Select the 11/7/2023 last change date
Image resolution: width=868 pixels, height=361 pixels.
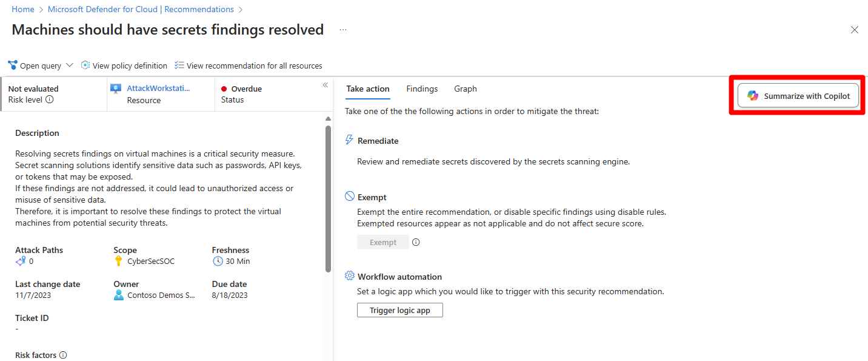32,295
